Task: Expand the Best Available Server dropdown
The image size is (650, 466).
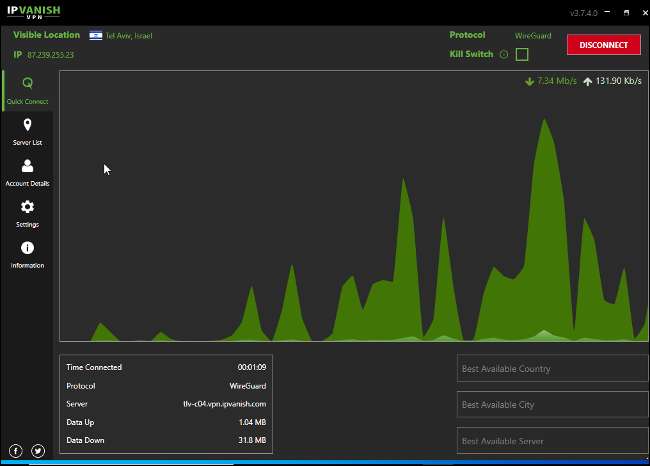Action: pos(552,441)
